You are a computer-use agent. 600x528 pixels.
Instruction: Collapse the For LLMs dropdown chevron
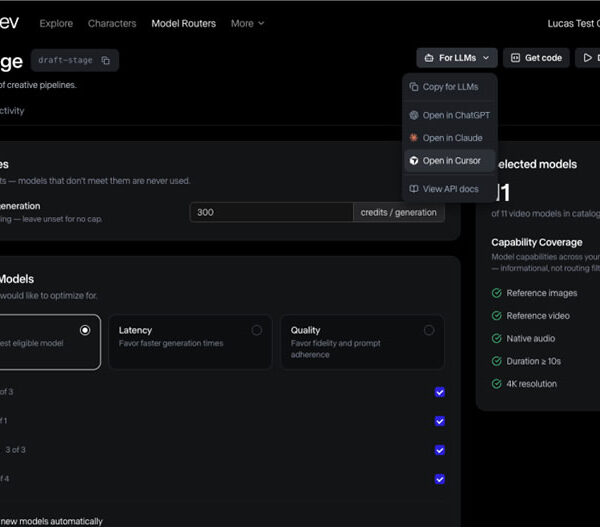(x=486, y=58)
